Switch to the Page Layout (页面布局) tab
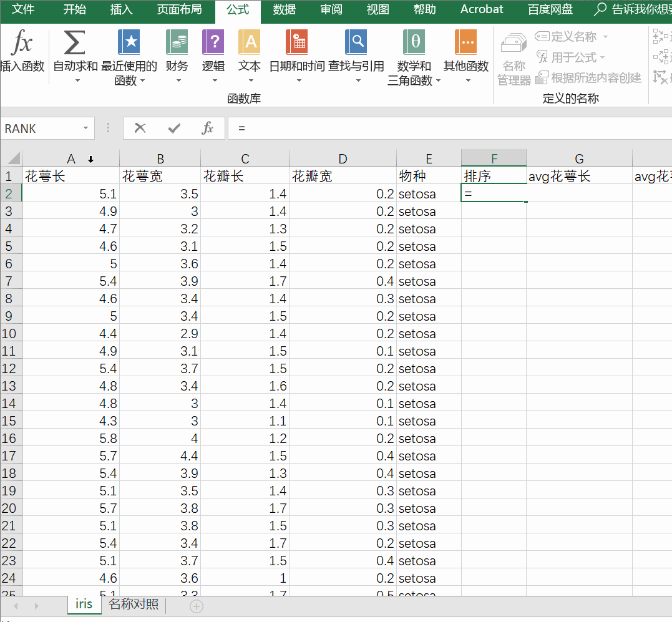The height and width of the screenshot is (622, 672). point(179,9)
